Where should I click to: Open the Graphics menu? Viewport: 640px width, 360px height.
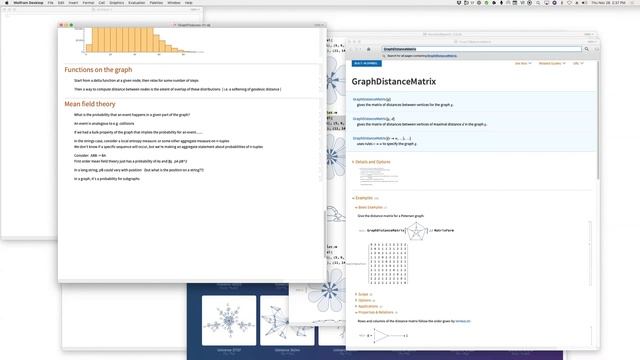click(116, 2)
